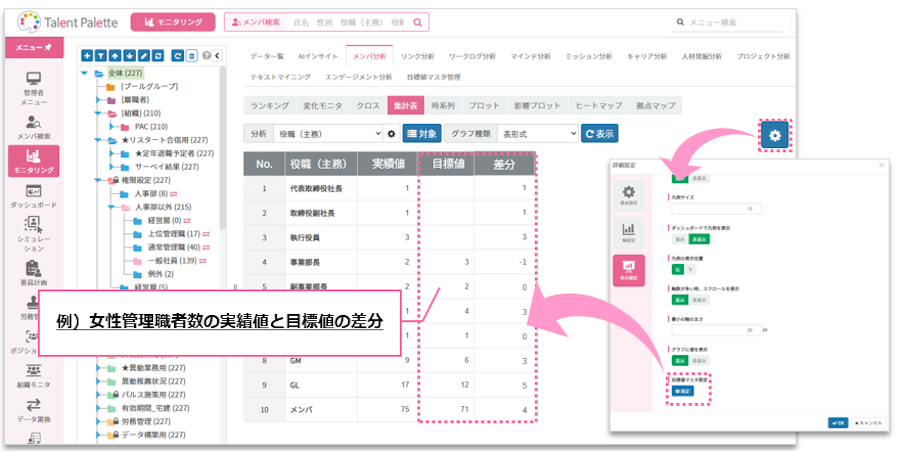This screenshot has height=453, width=900.
Task: Expand the PAC (210) tree node
Action: click(111, 126)
